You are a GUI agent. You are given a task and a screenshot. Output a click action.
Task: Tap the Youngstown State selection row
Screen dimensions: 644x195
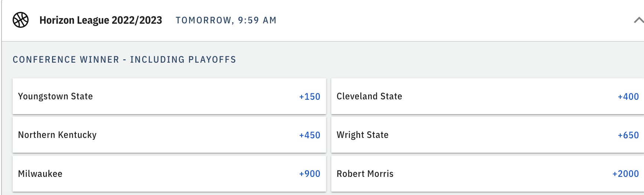click(x=169, y=96)
